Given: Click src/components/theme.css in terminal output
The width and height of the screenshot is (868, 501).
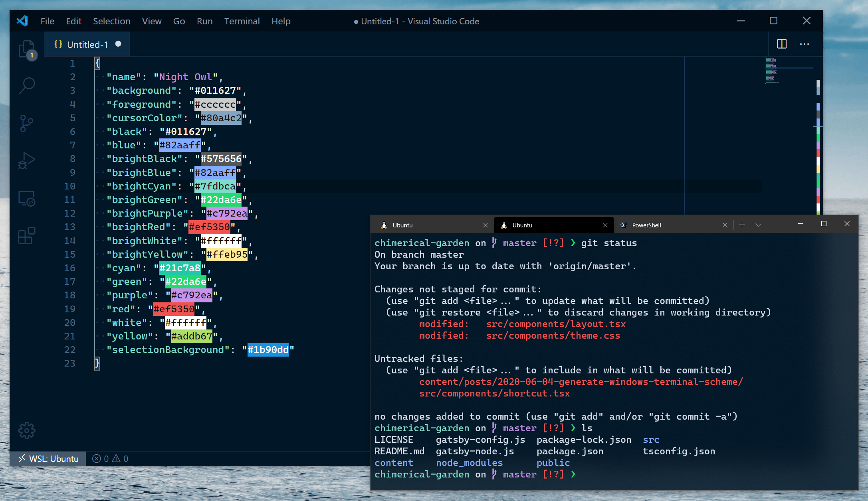Looking at the screenshot, I should click(x=553, y=335).
